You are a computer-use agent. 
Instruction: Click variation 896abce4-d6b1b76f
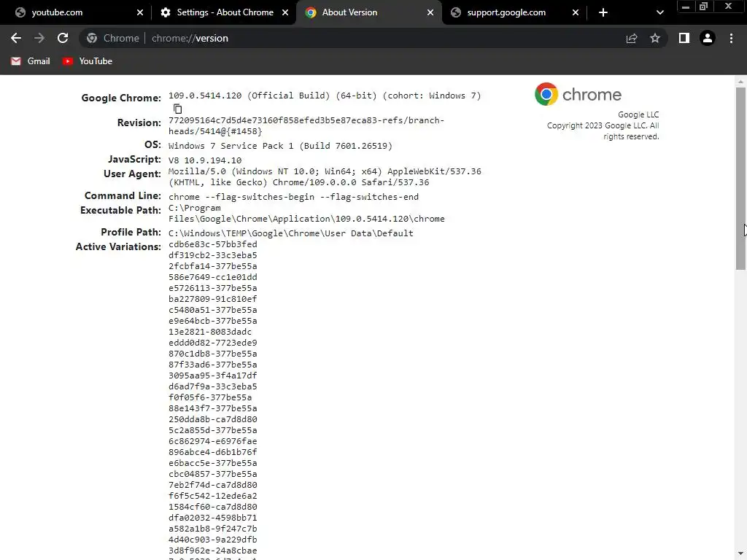[212, 452]
